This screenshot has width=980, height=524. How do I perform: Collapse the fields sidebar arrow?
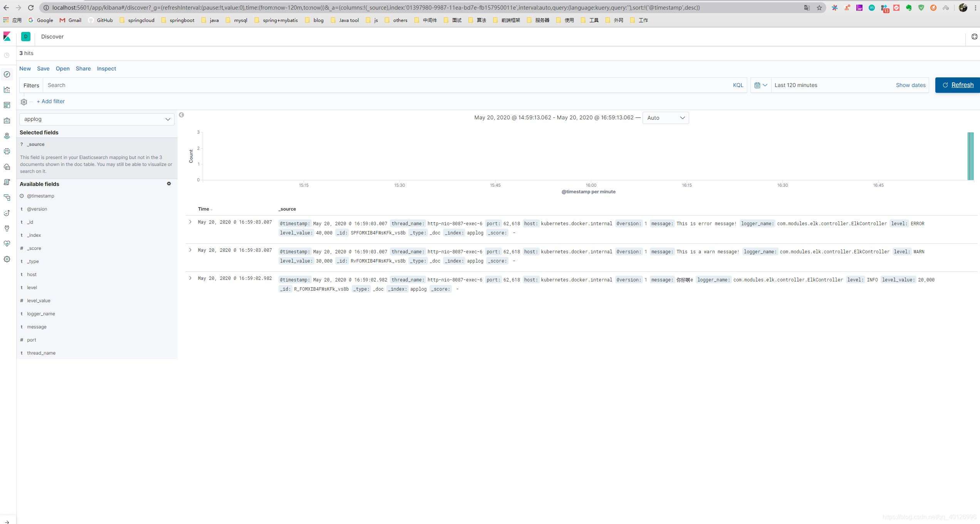pyautogui.click(x=181, y=115)
